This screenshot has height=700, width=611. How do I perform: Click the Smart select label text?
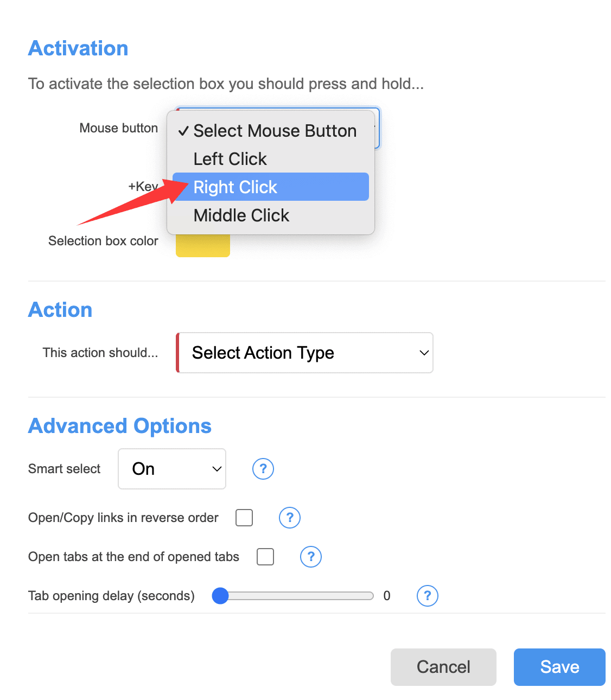(x=65, y=469)
